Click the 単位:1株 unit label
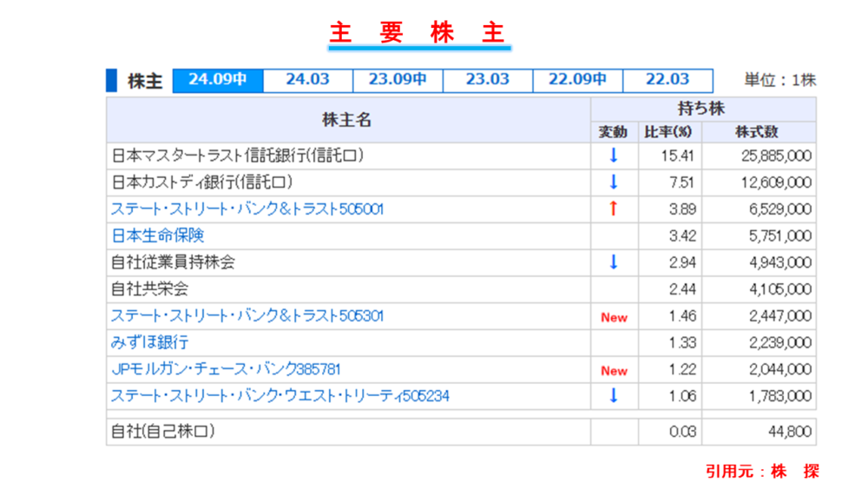The height and width of the screenshot is (489, 868). [x=780, y=80]
